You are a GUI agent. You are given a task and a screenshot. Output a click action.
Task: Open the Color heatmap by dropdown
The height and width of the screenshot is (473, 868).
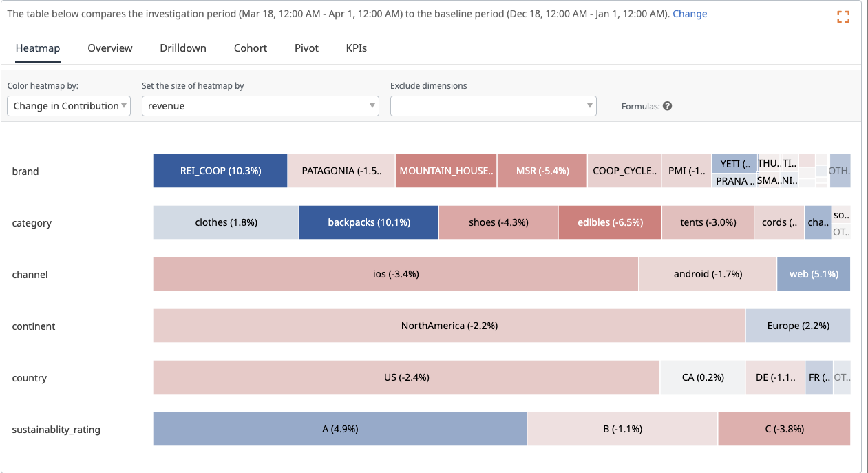pyautogui.click(x=68, y=106)
